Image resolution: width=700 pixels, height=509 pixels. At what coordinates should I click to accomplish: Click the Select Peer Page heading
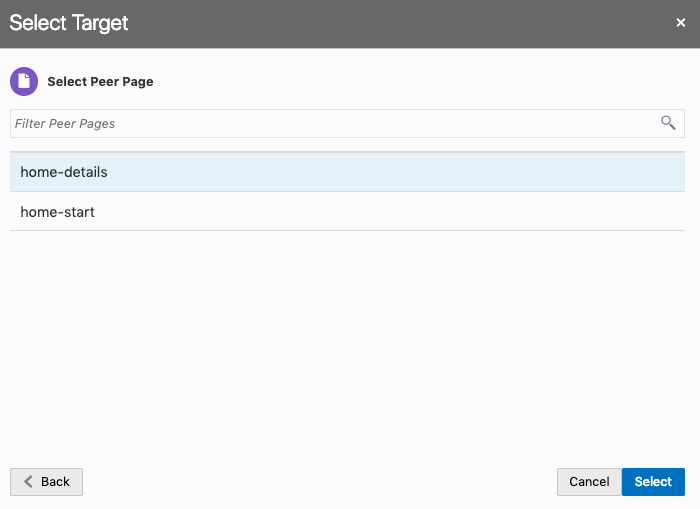point(100,81)
